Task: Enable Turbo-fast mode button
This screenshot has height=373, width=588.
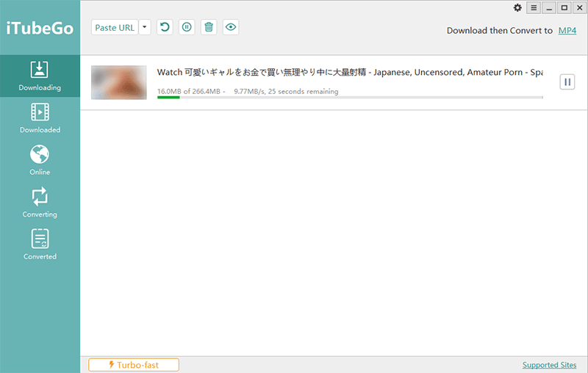Action: pos(134,365)
